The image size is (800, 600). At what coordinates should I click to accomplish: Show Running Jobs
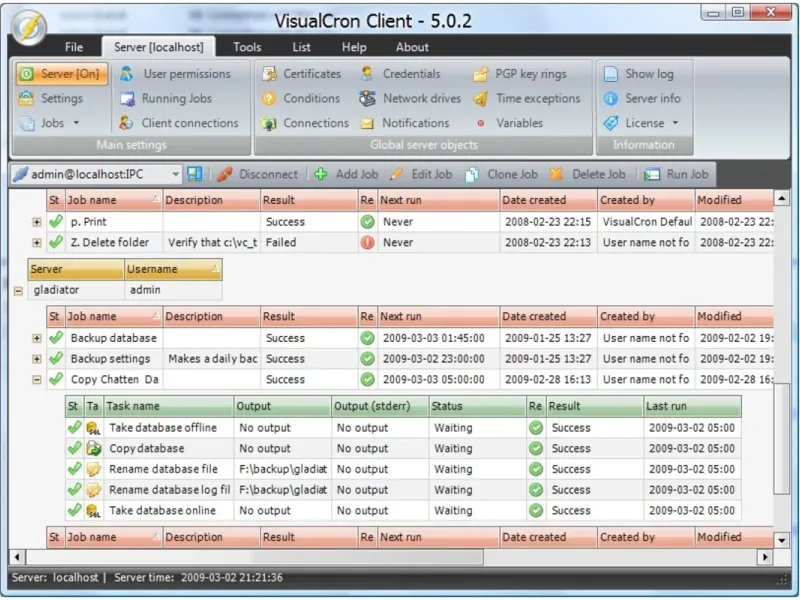point(166,98)
